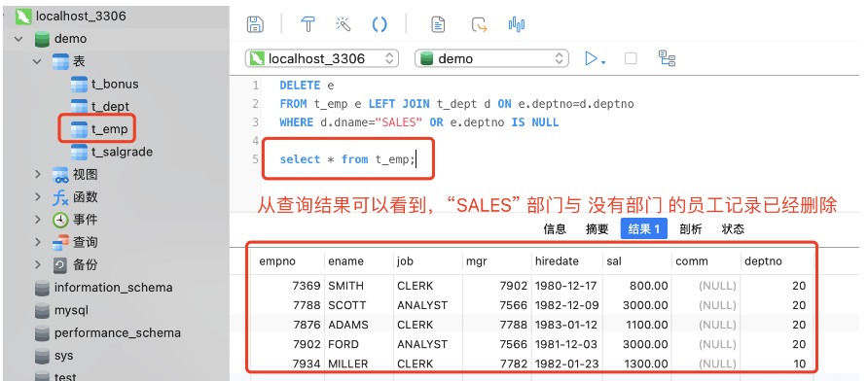This screenshot has width=868, height=381.
Task: Click the 1300.00 sal cell
Action: [x=637, y=364]
